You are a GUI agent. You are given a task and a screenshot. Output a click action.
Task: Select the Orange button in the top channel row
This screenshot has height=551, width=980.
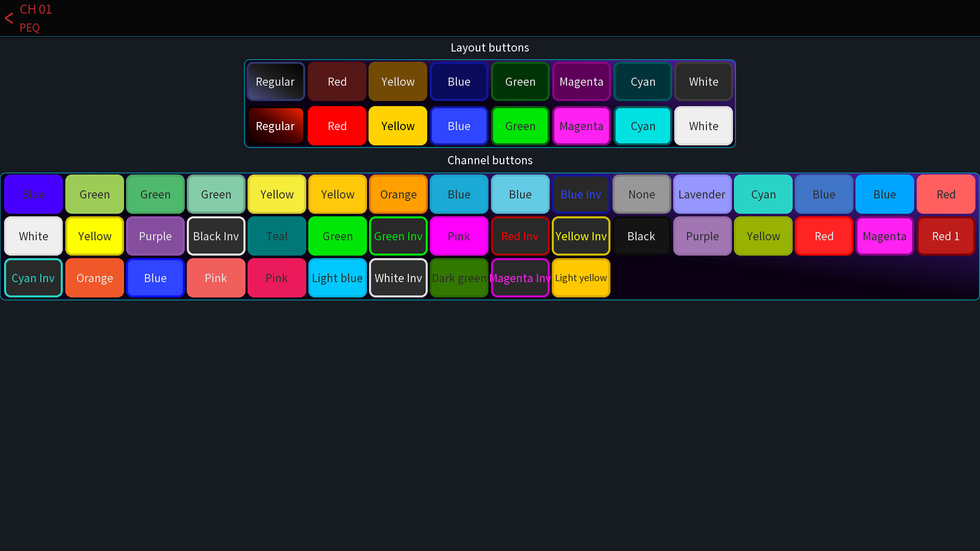pyautogui.click(x=398, y=194)
